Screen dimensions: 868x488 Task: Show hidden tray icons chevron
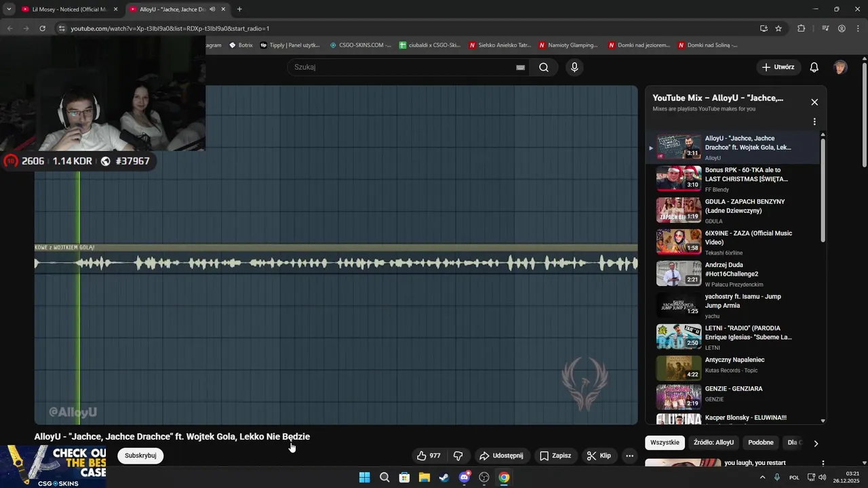point(762,477)
